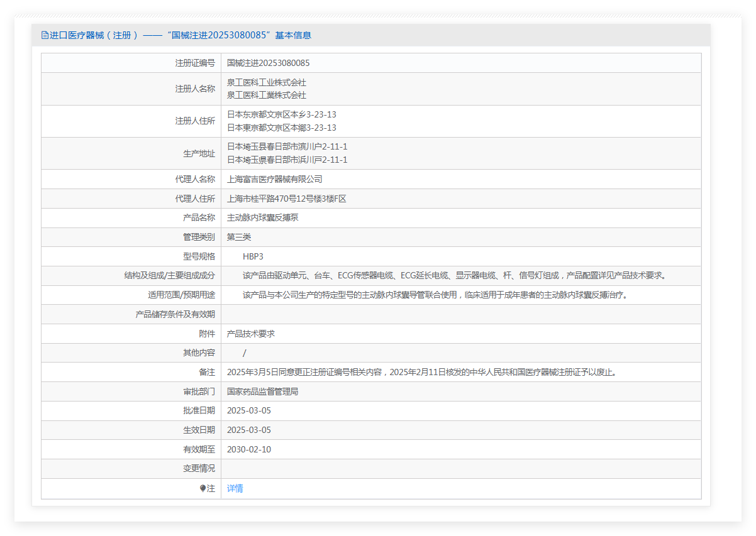The width and height of the screenshot is (756, 536).
Task: Select 批准日期 value 2025-03-05
Action: tap(249, 410)
